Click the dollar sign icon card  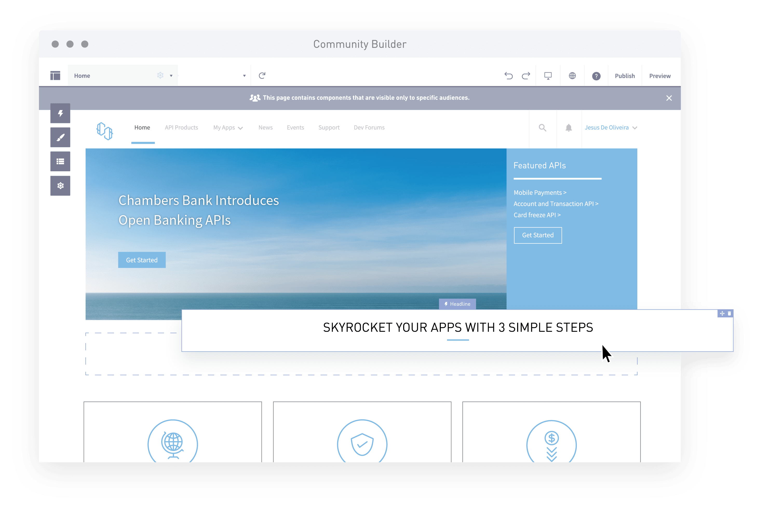click(551, 432)
